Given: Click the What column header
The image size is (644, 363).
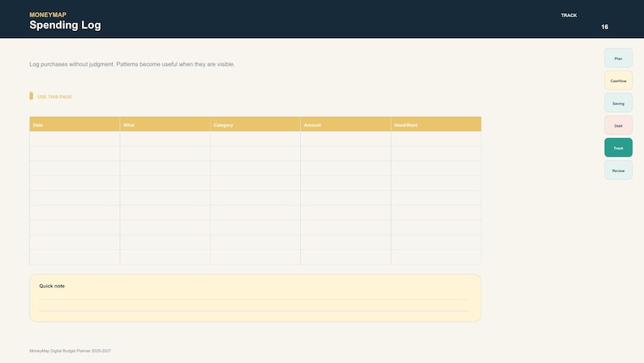Looking at the screenshot, I should pos(165,124).
